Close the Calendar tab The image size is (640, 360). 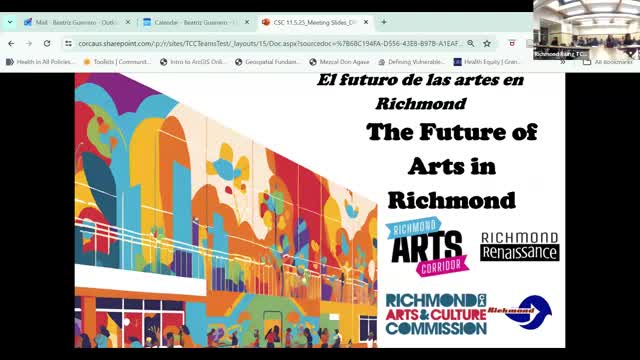pos(247,22)
